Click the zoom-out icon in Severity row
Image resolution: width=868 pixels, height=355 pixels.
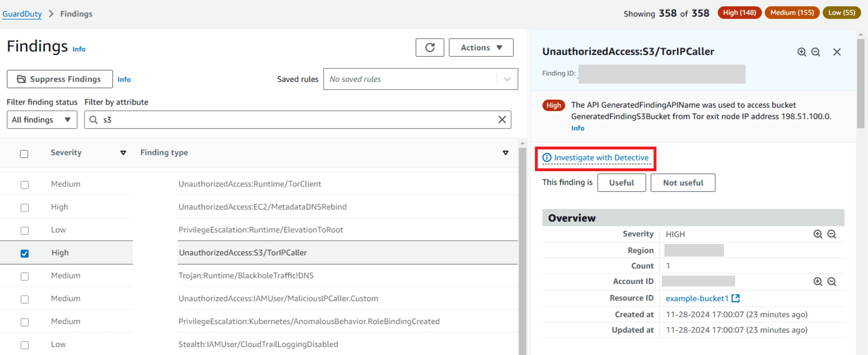832,234
